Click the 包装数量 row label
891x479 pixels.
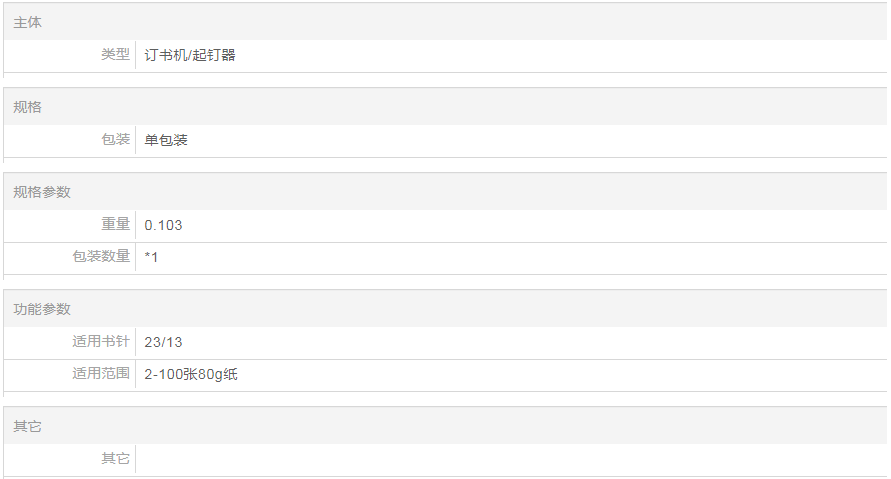point(101,257)
